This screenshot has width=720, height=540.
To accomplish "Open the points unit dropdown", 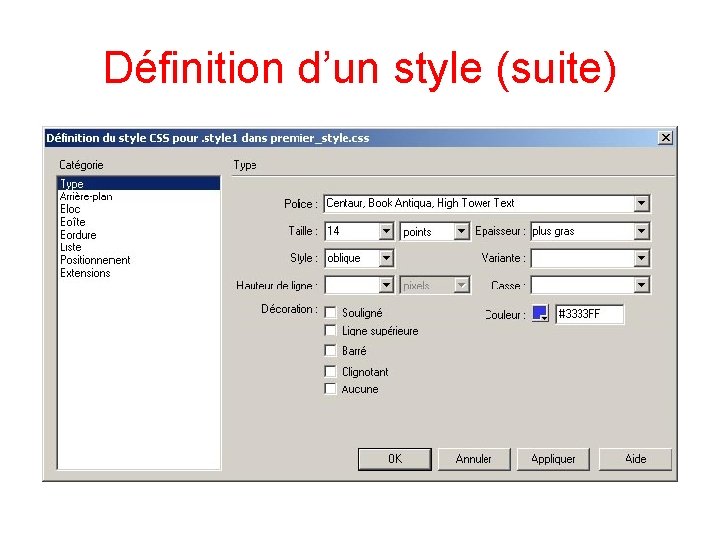I will [x=461, y=231].
